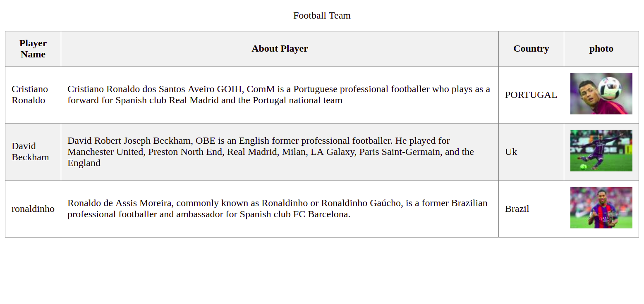The image size is (644, 304).
Task: Select the "Cristiano Ronaldo" name cell
Action: click(x=30, y=95)
